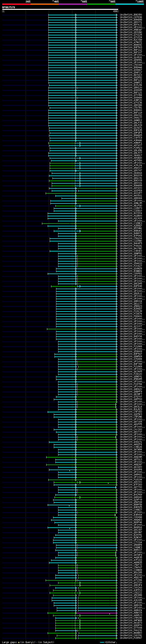Screen dimensions: 146x644
Task: Select the UniRef100_Q7XYB4 label
Action: coord(131,95)
